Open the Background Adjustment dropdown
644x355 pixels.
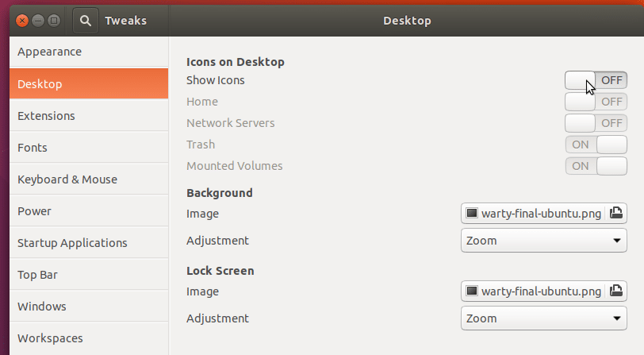pos(544,240)
